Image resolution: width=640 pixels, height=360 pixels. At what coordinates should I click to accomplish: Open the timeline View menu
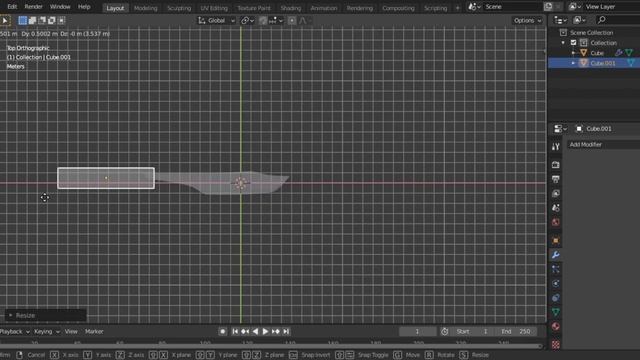[71, 332]
